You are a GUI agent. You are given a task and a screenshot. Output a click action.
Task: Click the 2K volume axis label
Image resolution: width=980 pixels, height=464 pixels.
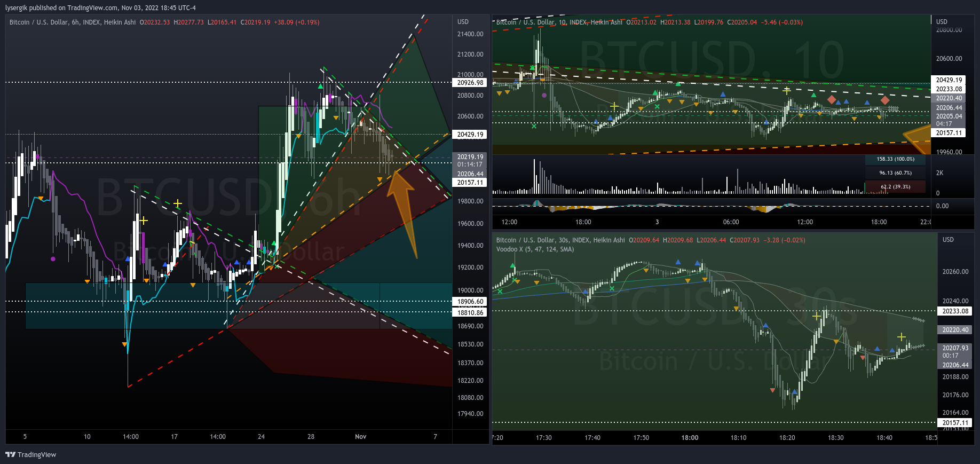pos(939,173)
